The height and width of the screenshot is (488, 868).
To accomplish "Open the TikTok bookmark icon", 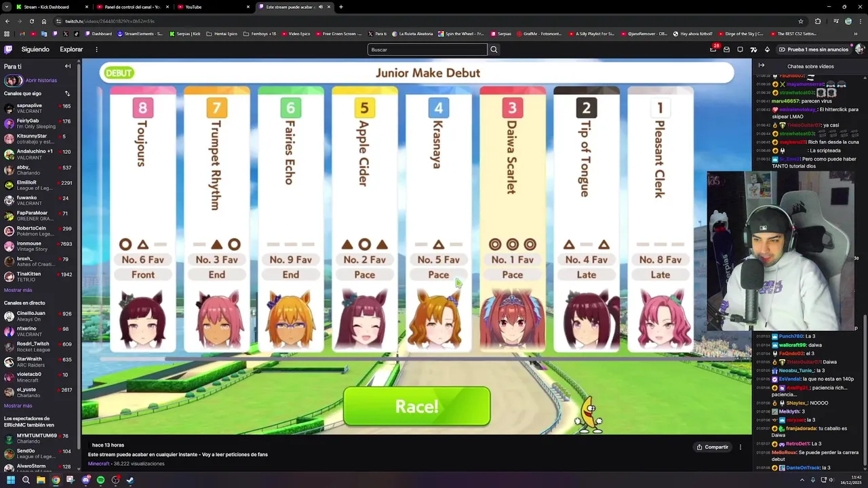I will click(x=75, y=34).
